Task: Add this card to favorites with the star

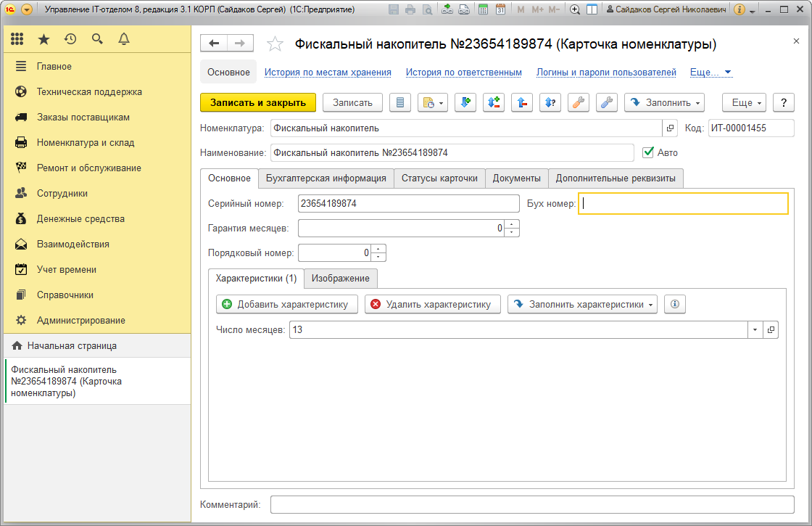Action: tap(275, 44)
